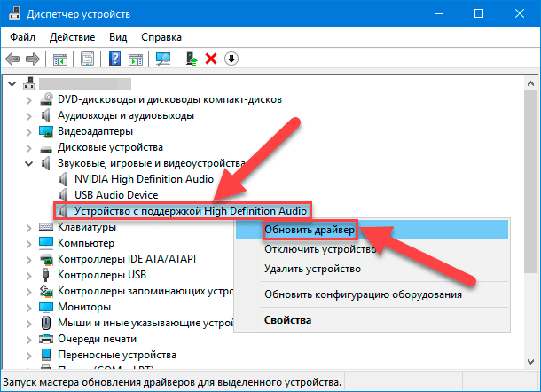Screen dimensions: 541x392
Task: Open Свойства from context menu
Action: coord(372,320)
